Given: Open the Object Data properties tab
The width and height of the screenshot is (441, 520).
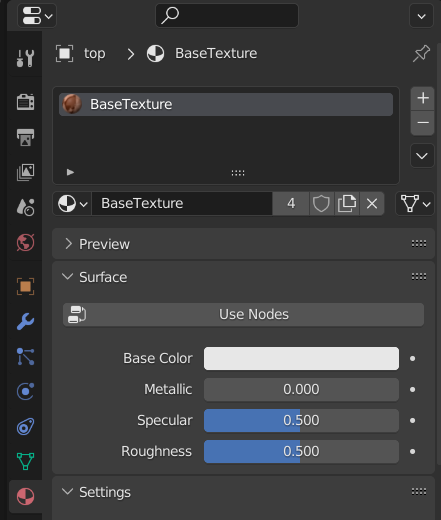Looking at the screenshot, I should (x=25, y=461).
